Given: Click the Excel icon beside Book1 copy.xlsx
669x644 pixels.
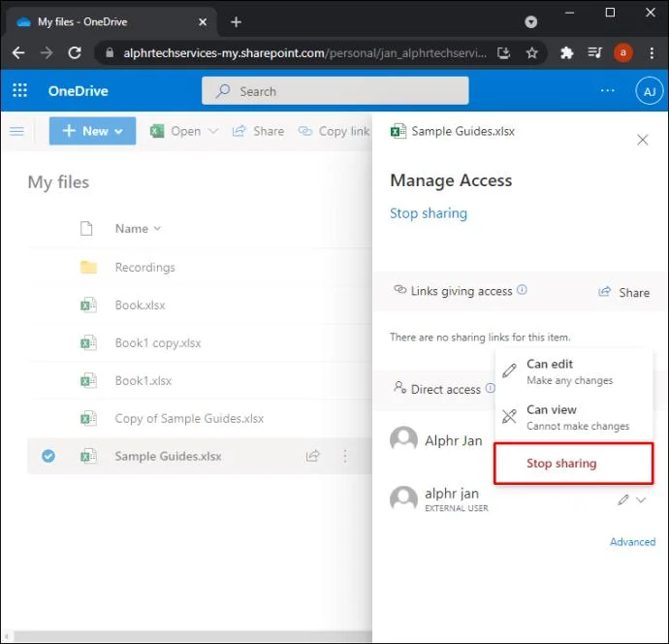Looking at the screenshot, I should [x=88, y=343].
